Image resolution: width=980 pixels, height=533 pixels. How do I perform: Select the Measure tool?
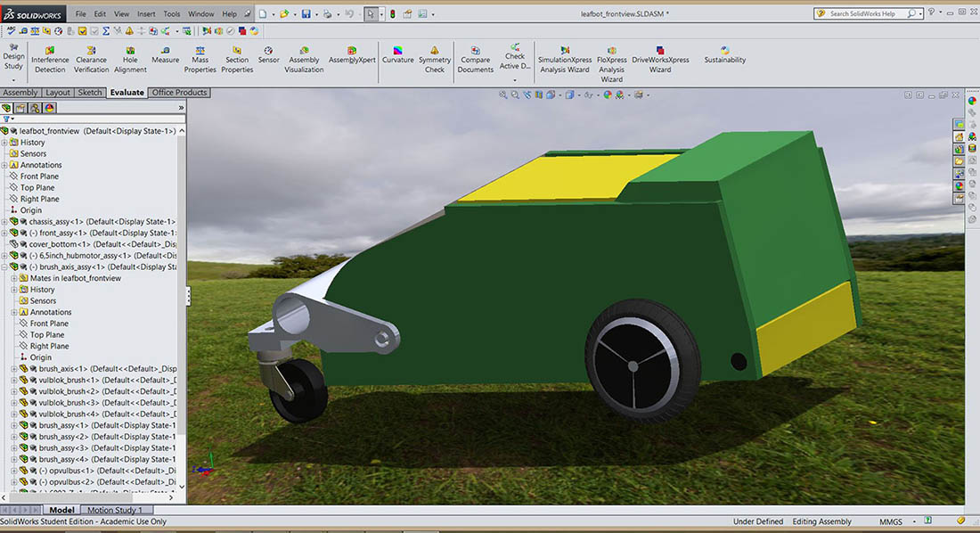coord(165,55)
